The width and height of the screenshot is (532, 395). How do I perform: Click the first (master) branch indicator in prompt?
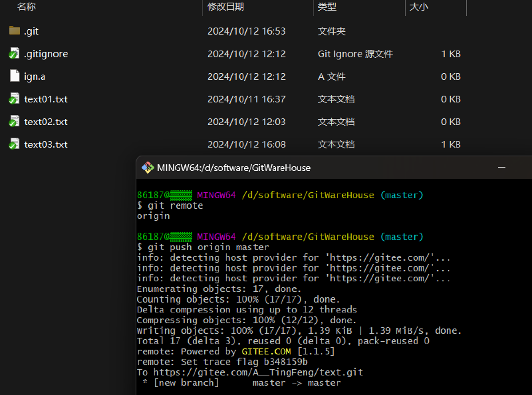click(402, 195)
